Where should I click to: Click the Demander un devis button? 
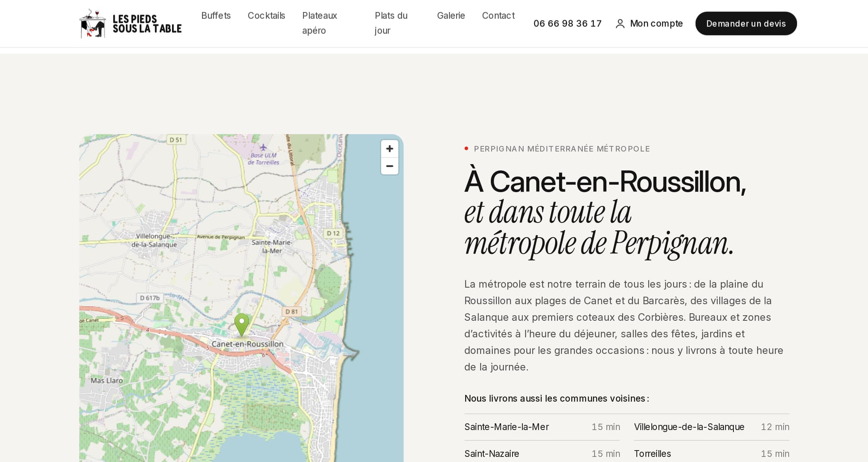(746, 24)
